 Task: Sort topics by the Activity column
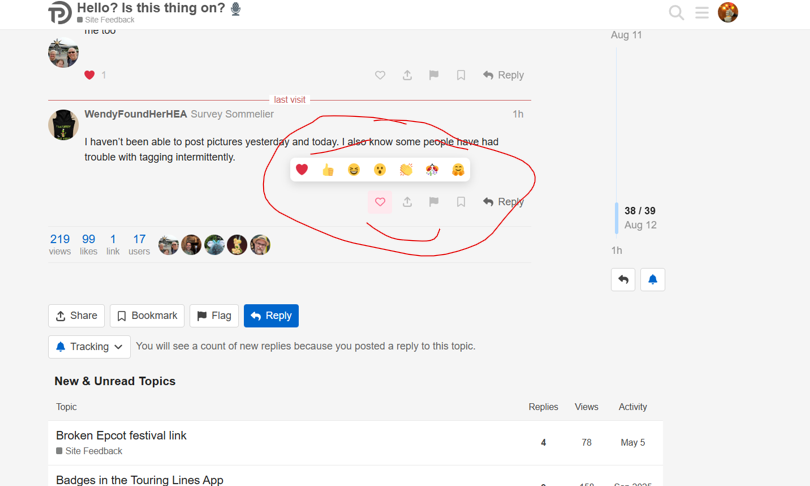pyautogui.click(x=633, y=407)
